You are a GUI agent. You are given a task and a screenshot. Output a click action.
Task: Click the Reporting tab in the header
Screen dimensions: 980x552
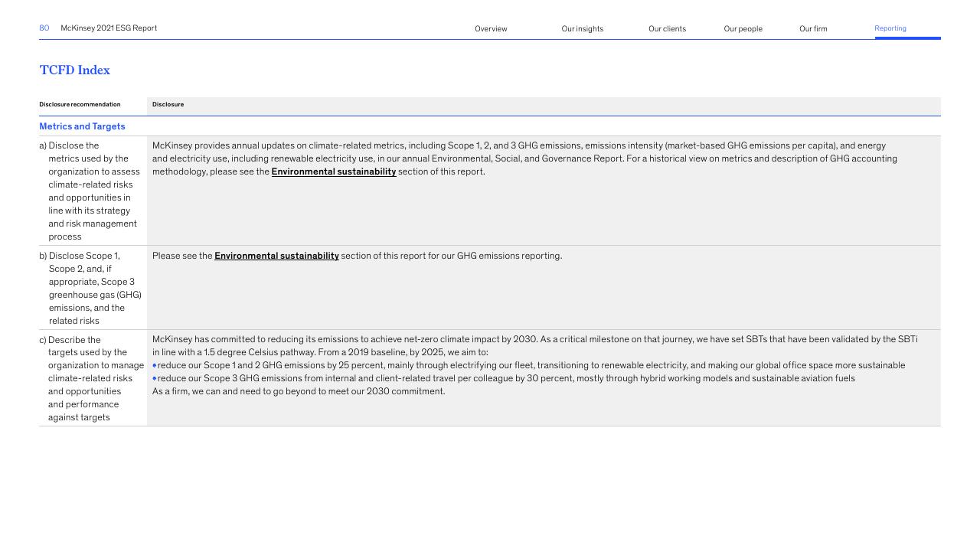coord(890,28)
